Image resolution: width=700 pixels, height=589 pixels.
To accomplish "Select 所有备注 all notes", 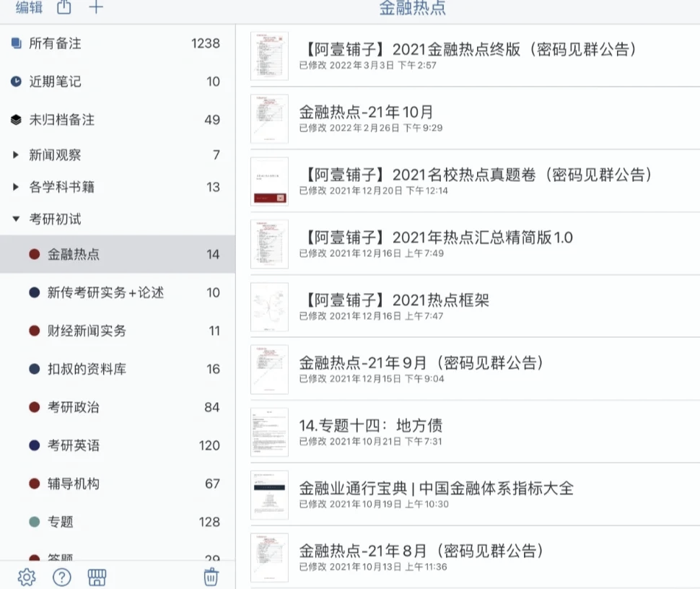I will (118, 43).
